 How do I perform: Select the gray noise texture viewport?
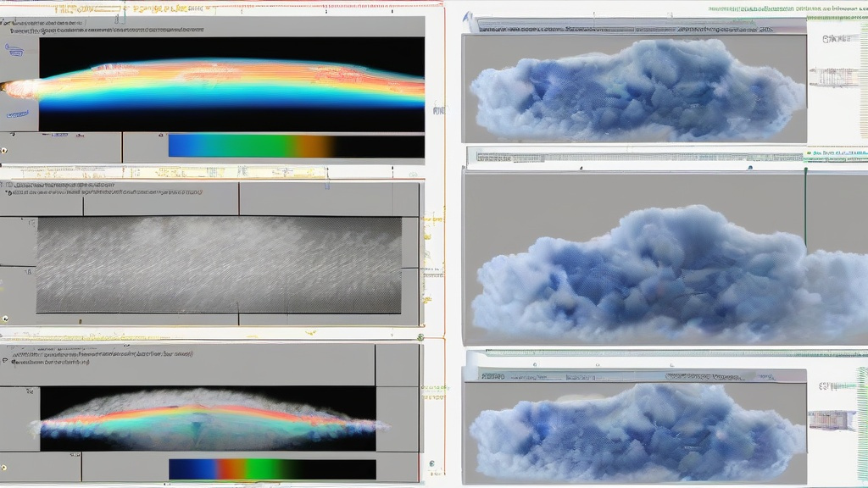(x=219, y=264)
